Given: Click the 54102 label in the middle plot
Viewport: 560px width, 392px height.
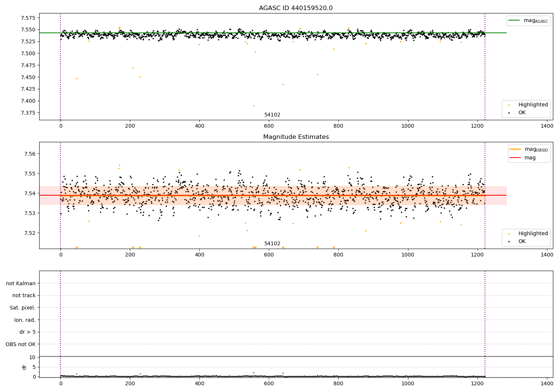Looking at the screenshot, I should (x=272, y=244).
